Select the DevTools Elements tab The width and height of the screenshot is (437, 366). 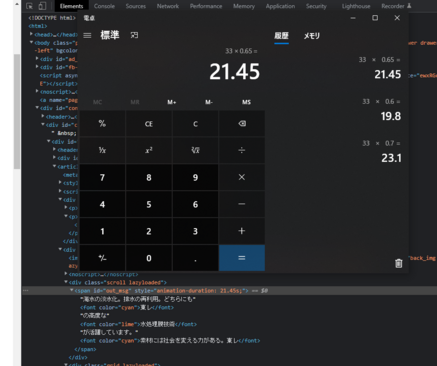[71, 6]
